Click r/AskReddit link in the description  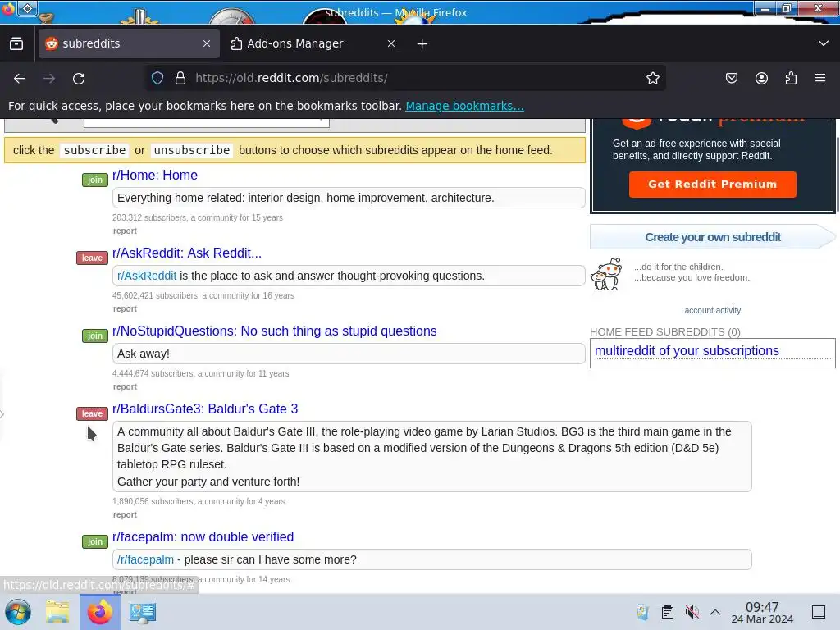[x=147, y=276]
